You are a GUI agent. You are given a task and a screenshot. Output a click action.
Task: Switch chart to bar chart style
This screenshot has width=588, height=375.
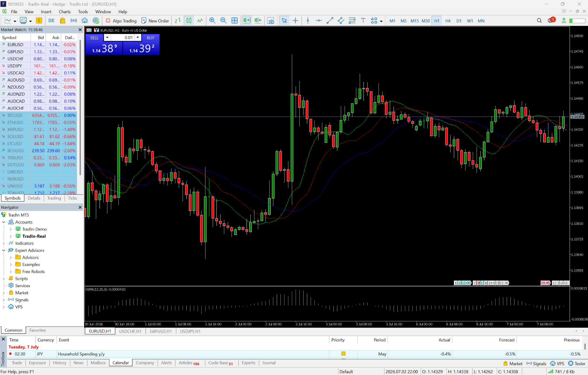178,21
